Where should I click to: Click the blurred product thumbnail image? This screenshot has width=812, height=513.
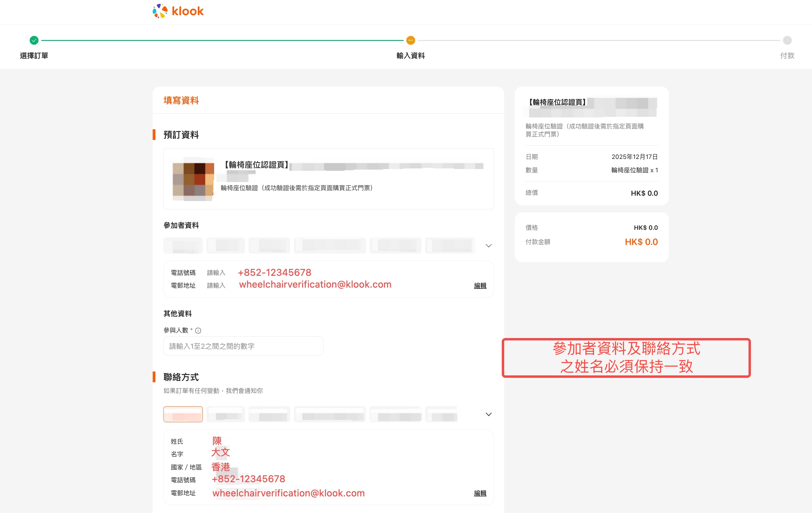coord(193,179)
